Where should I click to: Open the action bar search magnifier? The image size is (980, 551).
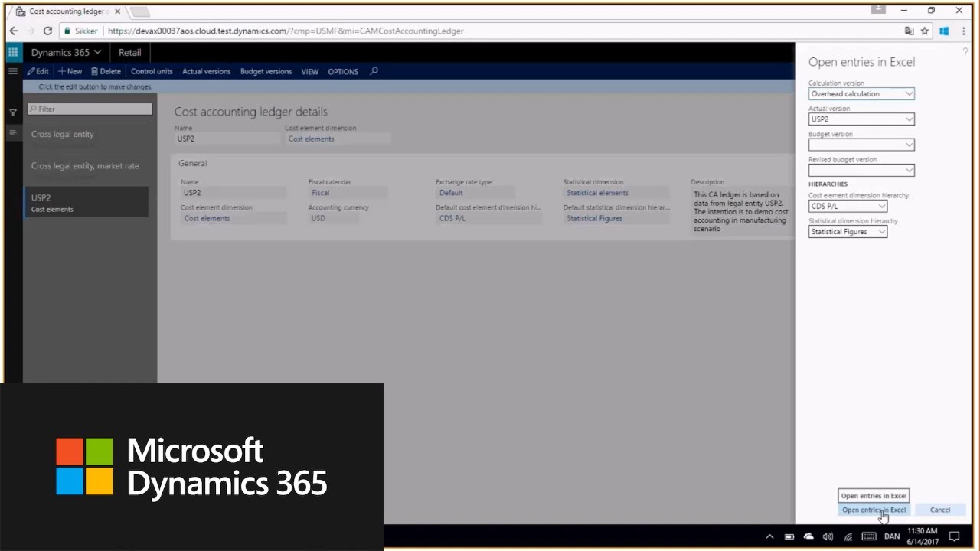374,71
